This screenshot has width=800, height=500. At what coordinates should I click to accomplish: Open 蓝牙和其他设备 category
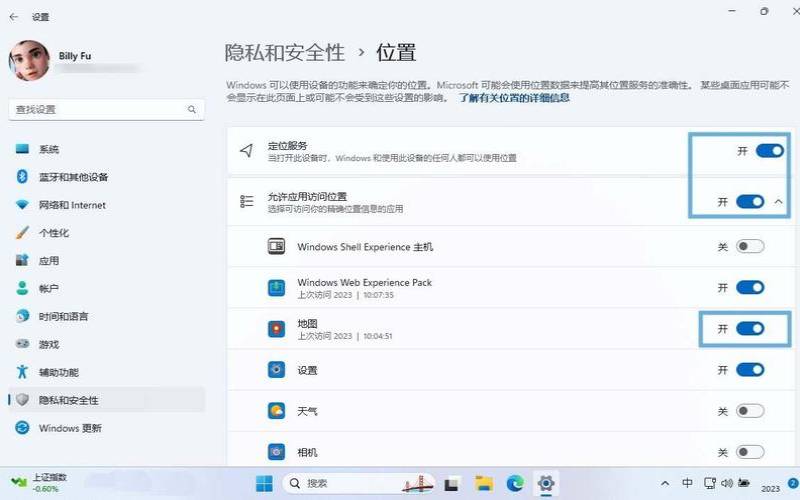106,177
